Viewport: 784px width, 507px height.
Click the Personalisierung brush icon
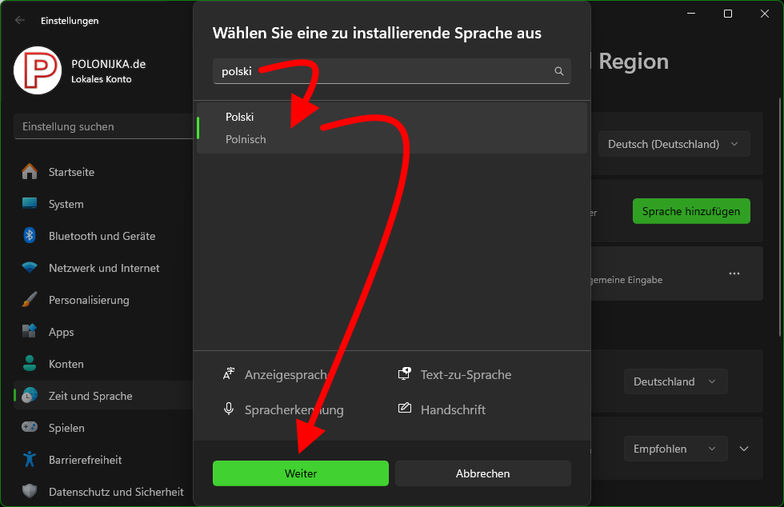[29, 300]
